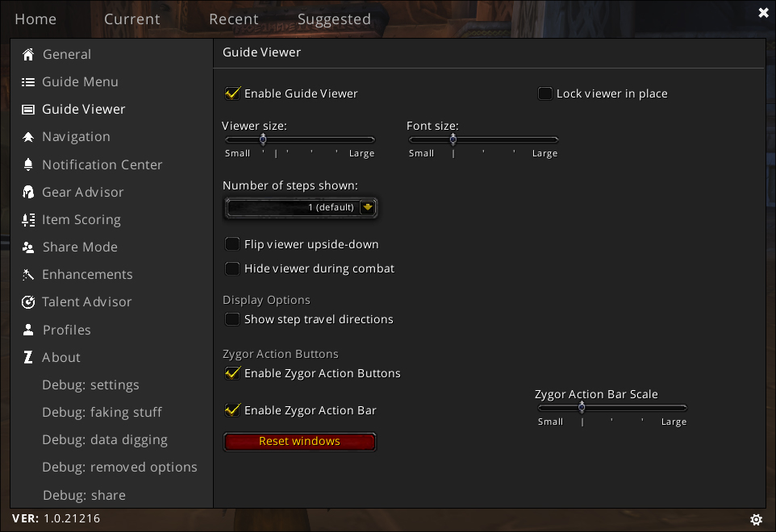Open Item Scoring via its sidebar icon
The width and height of the screenshot is (776, 532).
[x=27, y=219]
